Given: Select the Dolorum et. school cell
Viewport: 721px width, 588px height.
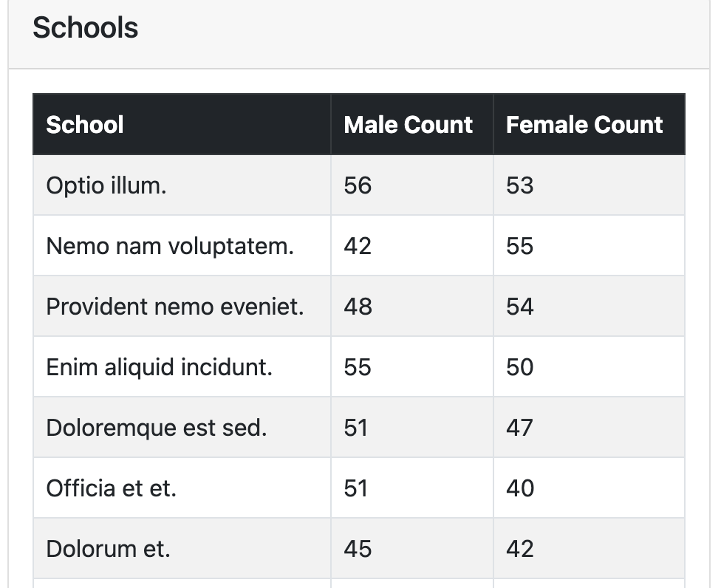Looking at the screenshot, I should (182, 549).
